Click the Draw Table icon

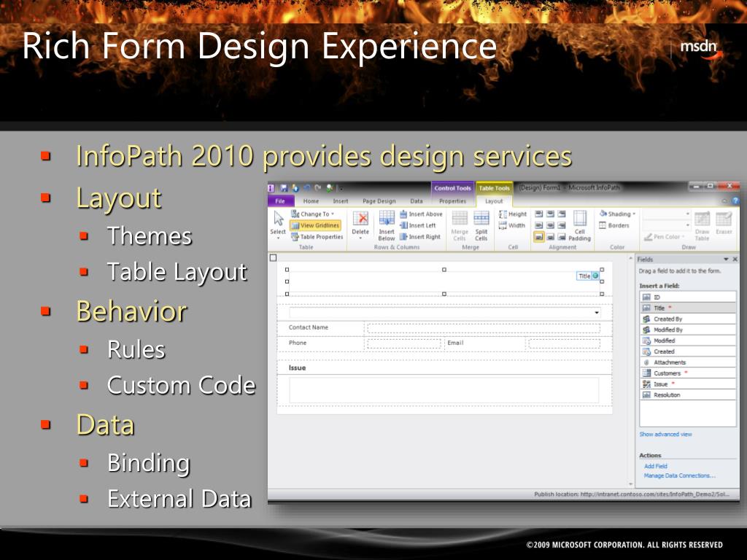[703, 219]
